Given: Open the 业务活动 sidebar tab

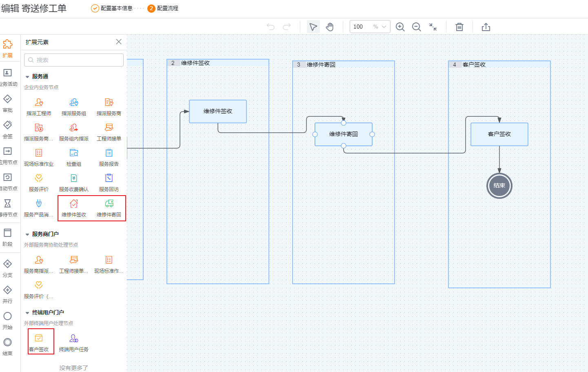Looking at the screenshot, I should point(8,77).
